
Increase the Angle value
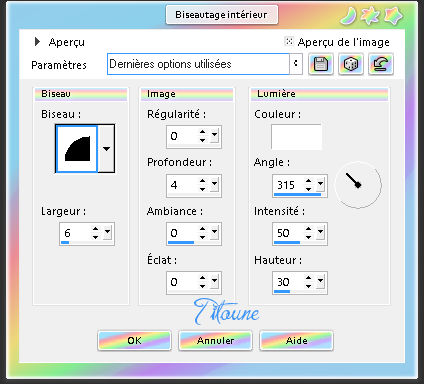[x=309, y=181]
